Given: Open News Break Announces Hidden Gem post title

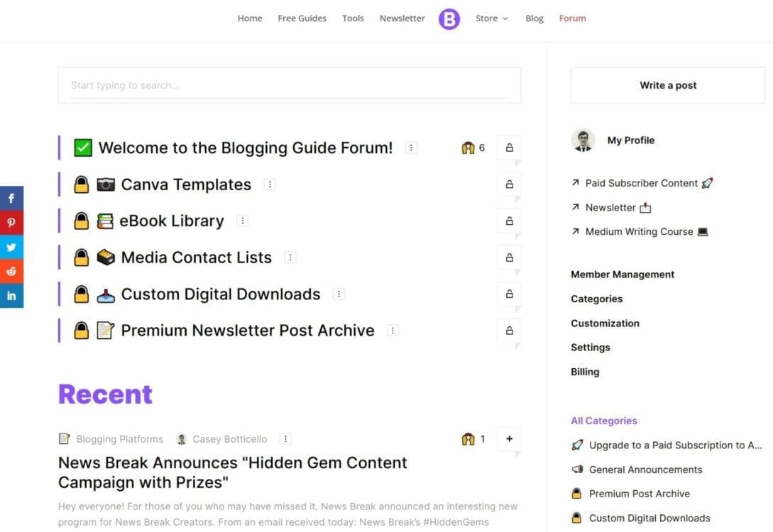Looking at the screenshot, I should pos(233,472).
